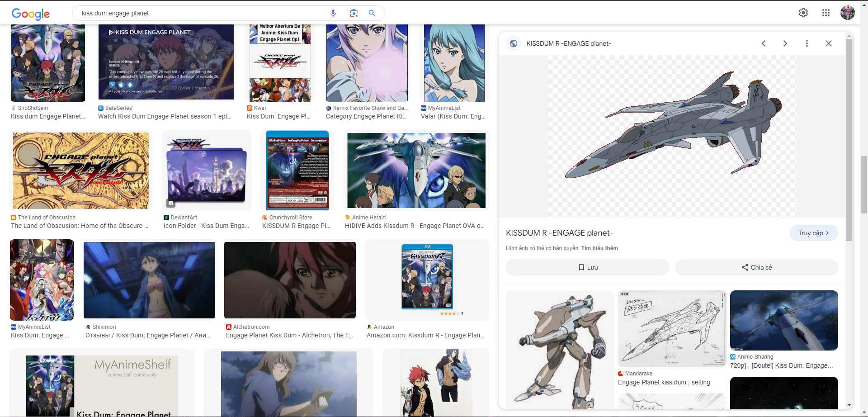
Task: Click the Category:Engage Planet Ki... title
Action: pyautogui.click(x=366, y=116)
